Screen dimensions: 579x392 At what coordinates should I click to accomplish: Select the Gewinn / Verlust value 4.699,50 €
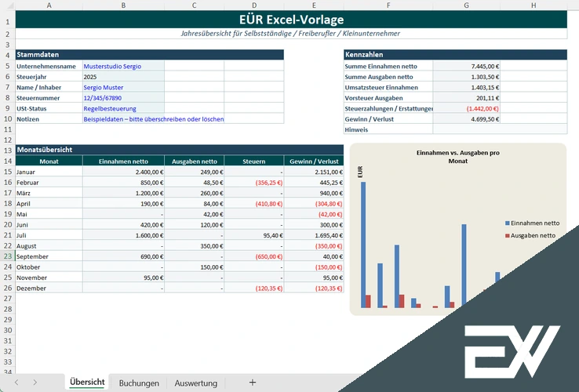(466, 119)
